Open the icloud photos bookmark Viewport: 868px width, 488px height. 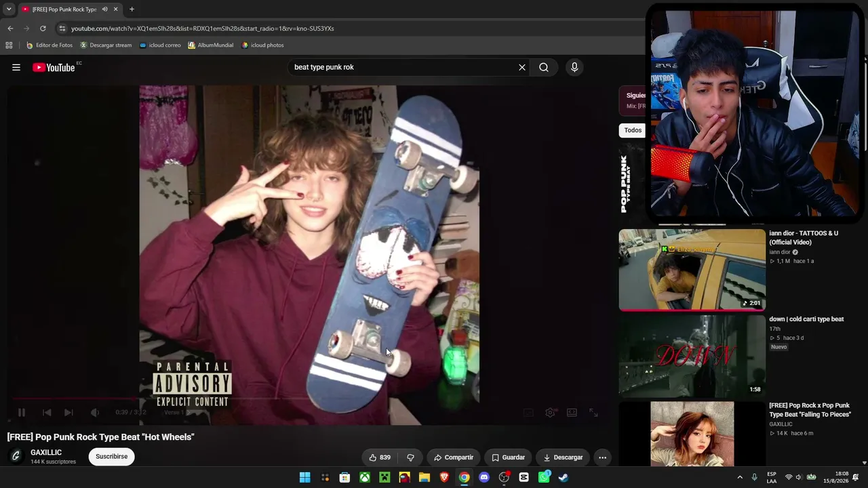tap(263, 45)
